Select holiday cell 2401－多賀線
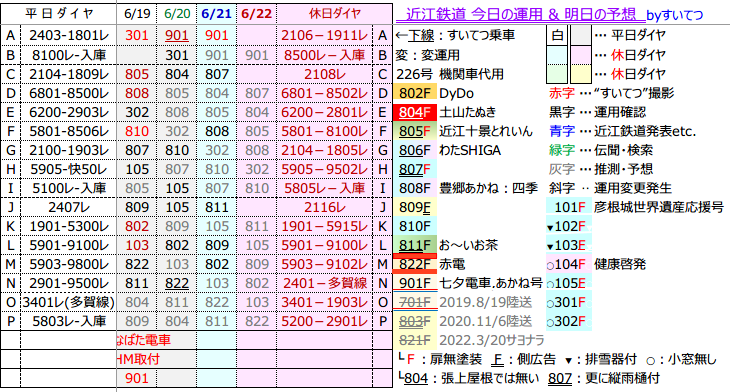 tap(324, 283)
